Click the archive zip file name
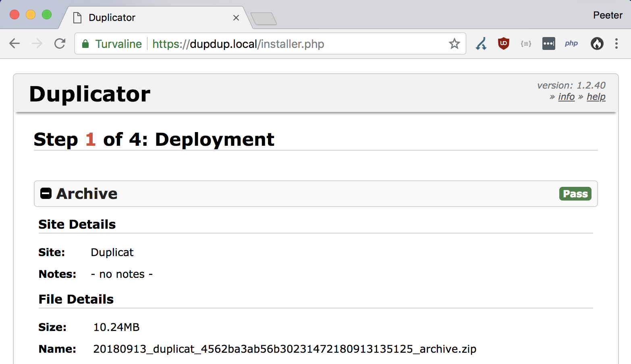The image size is (631, 364). pyautogui.click(x=284, y=349)
